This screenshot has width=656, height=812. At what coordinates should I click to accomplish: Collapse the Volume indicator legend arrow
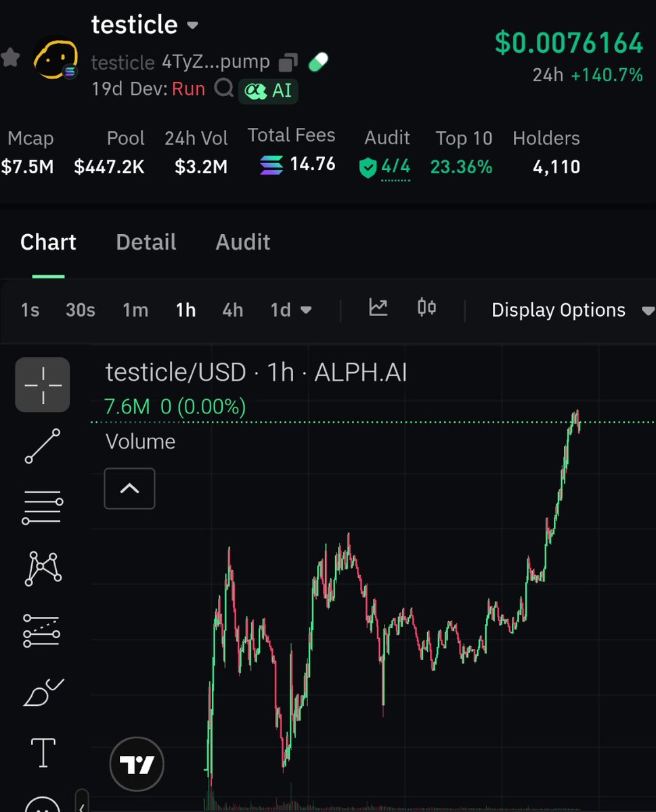tap(129, 488)
